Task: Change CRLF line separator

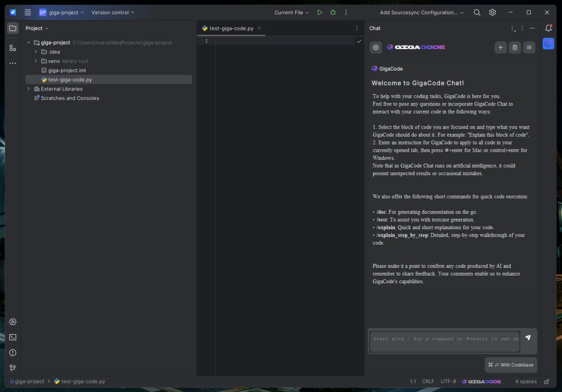Action: coord(428,381)
